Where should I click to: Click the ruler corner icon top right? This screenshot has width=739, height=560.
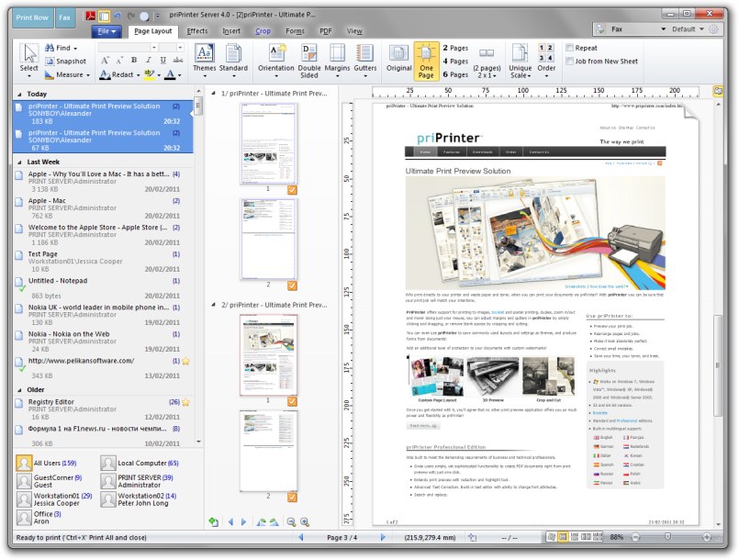coord(718,91)
